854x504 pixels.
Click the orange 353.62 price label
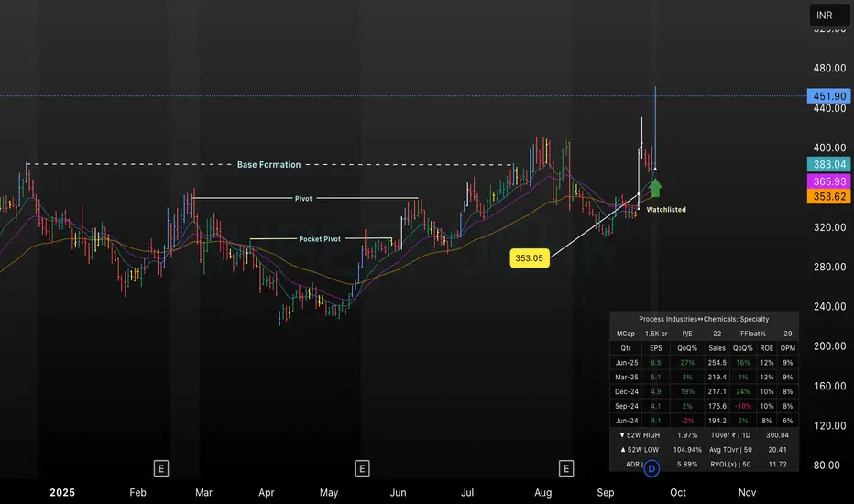[x=829, y=197]
